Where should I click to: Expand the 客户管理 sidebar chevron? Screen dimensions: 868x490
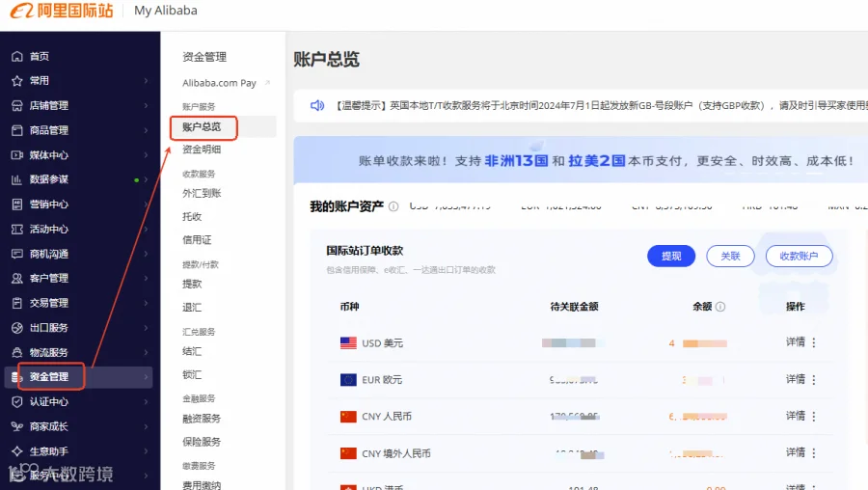(147, 278)
